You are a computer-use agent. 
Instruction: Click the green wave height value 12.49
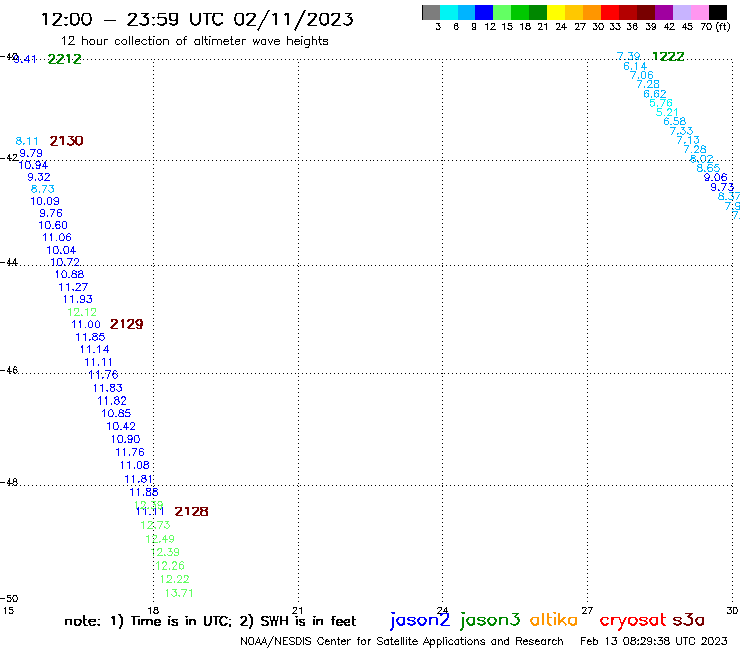pyautogui.click(x=160, y=539)
